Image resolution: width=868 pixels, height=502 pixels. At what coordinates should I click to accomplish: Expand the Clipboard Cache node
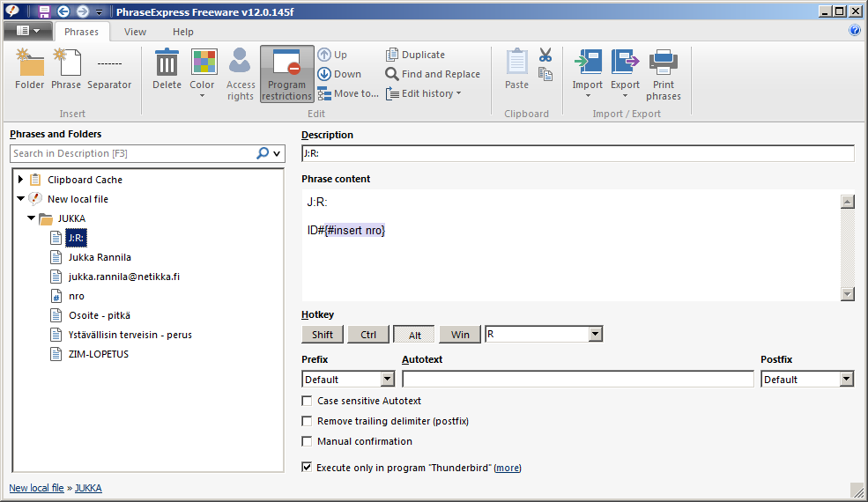point(20,180)
